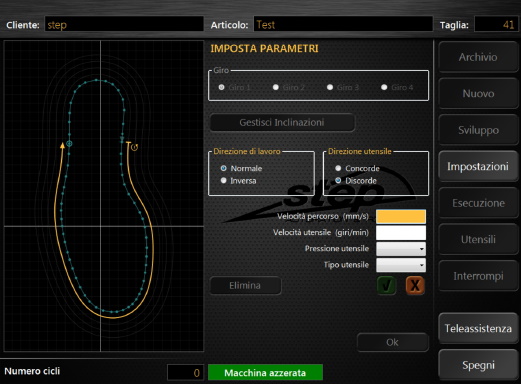
Task: Click the orange arrowhead on tool path
Action: click(62, 145)
